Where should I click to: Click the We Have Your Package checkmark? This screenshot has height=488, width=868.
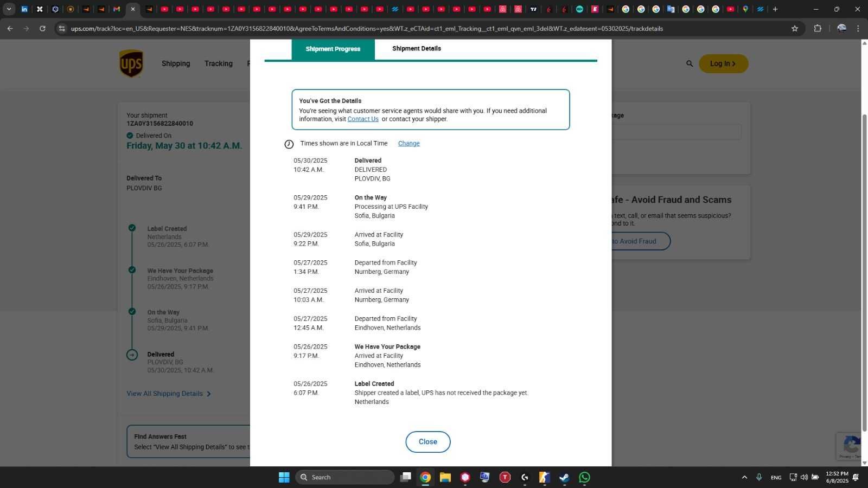[x=132, y=269]
